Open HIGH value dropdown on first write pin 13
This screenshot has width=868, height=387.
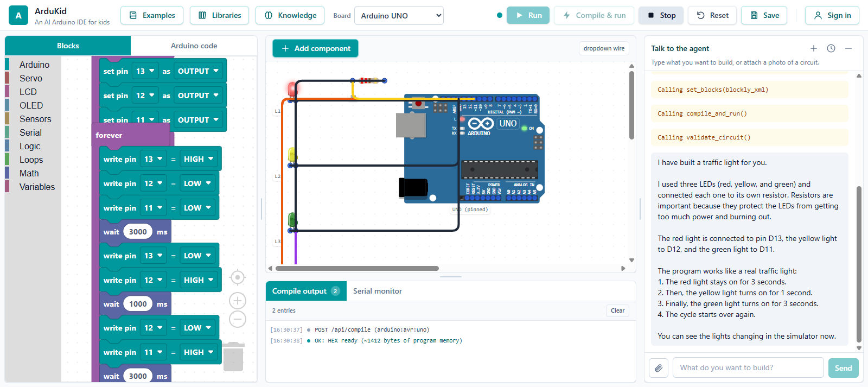click(x=199, y=159)
